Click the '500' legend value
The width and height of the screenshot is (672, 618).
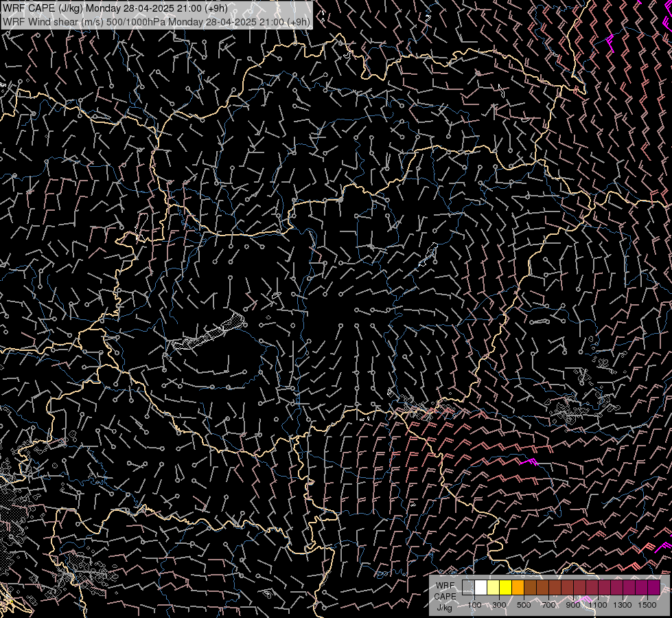[x=524, y=605]
